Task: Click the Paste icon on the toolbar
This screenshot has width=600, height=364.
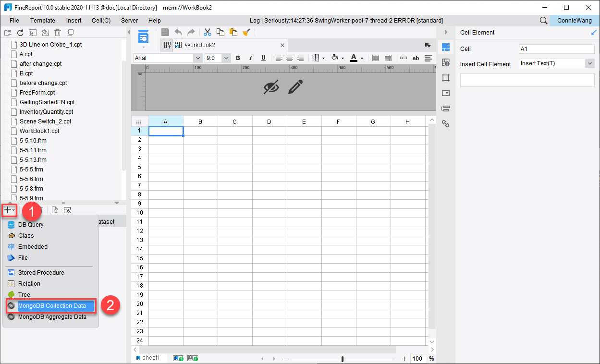Action: [x=233, y=32]
